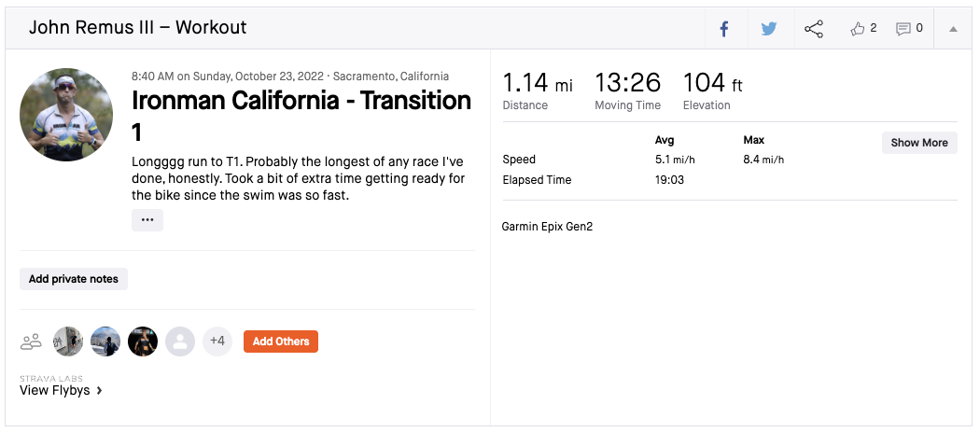Click John Remus profile photo
This screenshot has width=980, height=432.
pyautogui.click(x=66, y=115)
